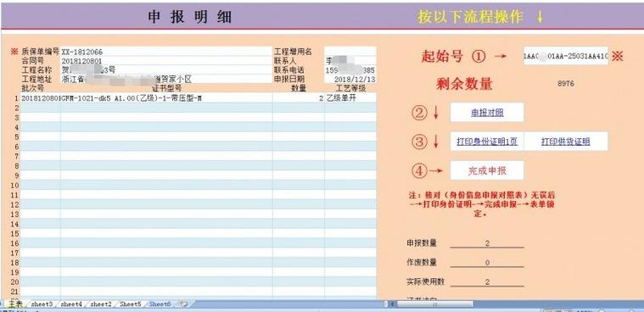Click the row 2 certificate model cell
Screen dimensions: 644x312
pos(166,108)
